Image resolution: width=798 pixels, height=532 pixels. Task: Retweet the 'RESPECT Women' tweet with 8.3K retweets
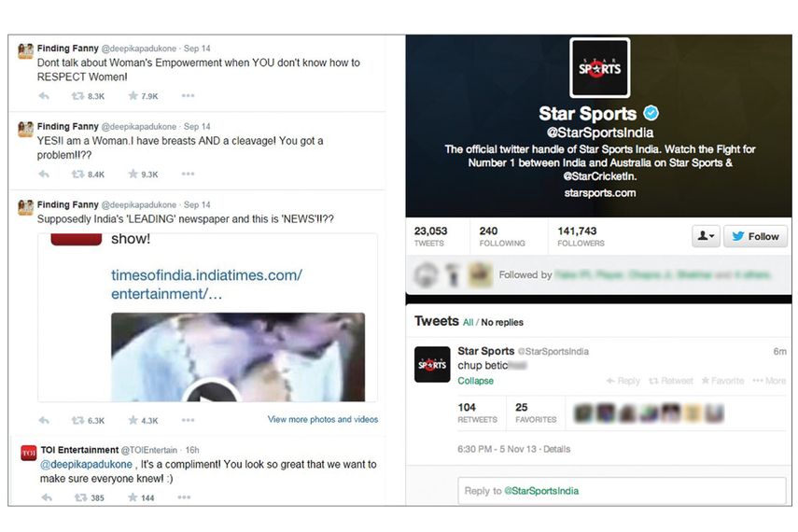point(88,96)
